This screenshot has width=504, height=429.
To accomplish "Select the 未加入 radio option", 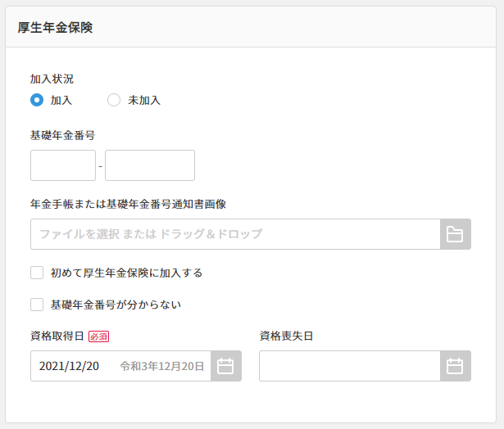I will (x=115, y=100).
